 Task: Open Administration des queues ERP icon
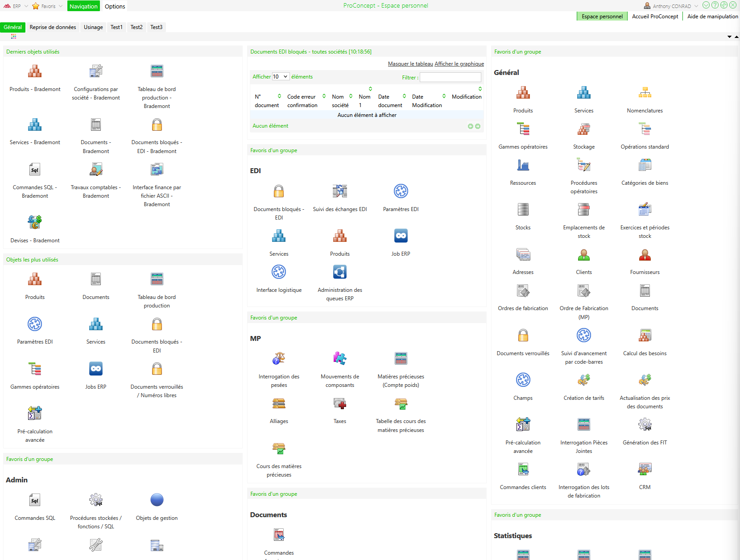point(340,272)
